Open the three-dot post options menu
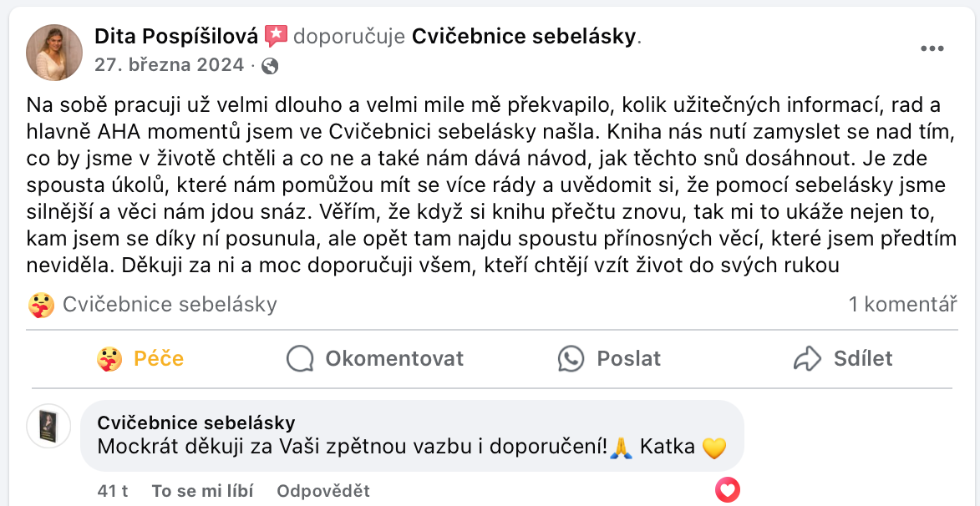The height and width of the screenshot is (506, 980). click(932, 48)
